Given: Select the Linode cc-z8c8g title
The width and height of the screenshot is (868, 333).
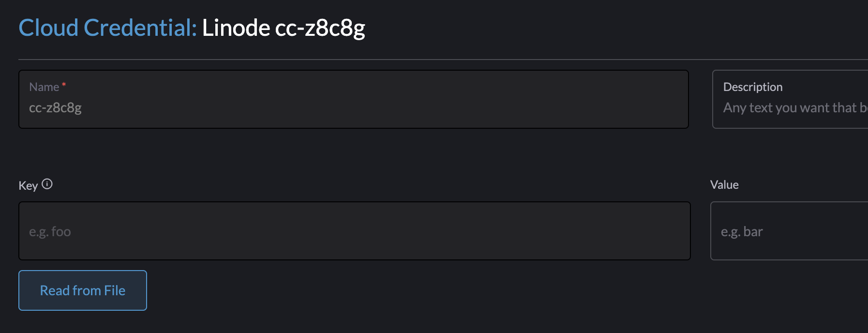Looking at the screenshot, I should (283, 28).
